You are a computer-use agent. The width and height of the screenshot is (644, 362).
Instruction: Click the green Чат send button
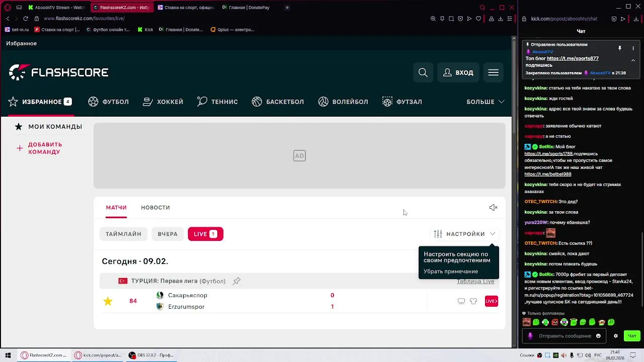click(632, 336)
